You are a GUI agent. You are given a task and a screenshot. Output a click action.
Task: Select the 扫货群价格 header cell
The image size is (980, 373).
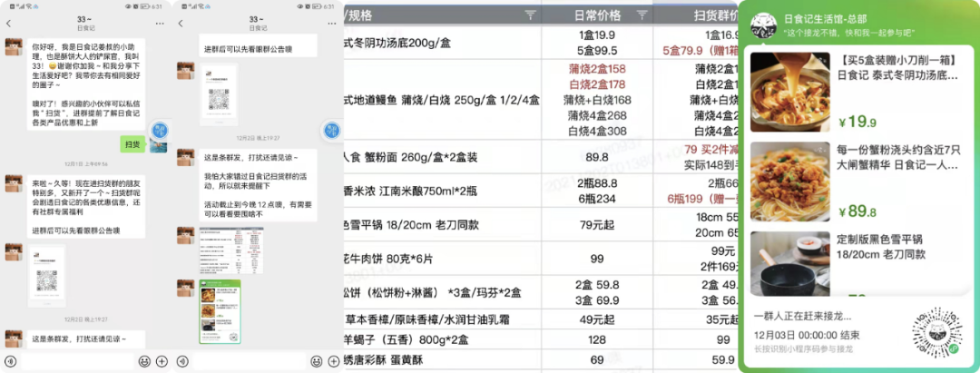[695, 15]
